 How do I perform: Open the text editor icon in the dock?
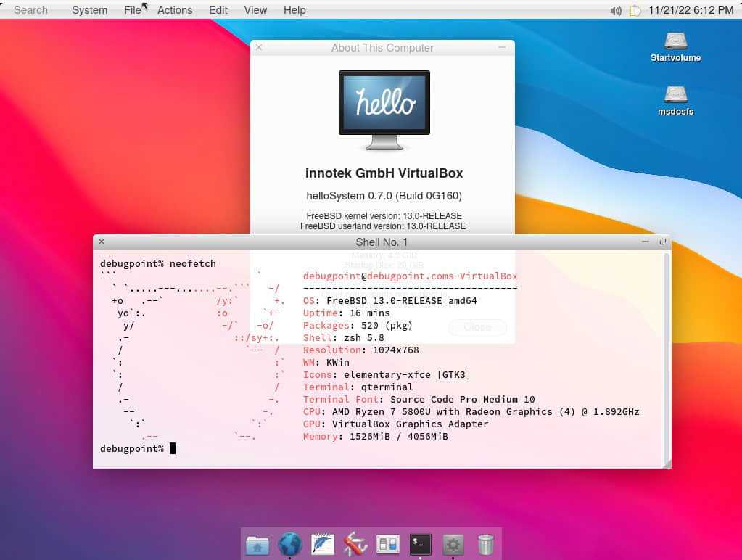tap(322, 543)
